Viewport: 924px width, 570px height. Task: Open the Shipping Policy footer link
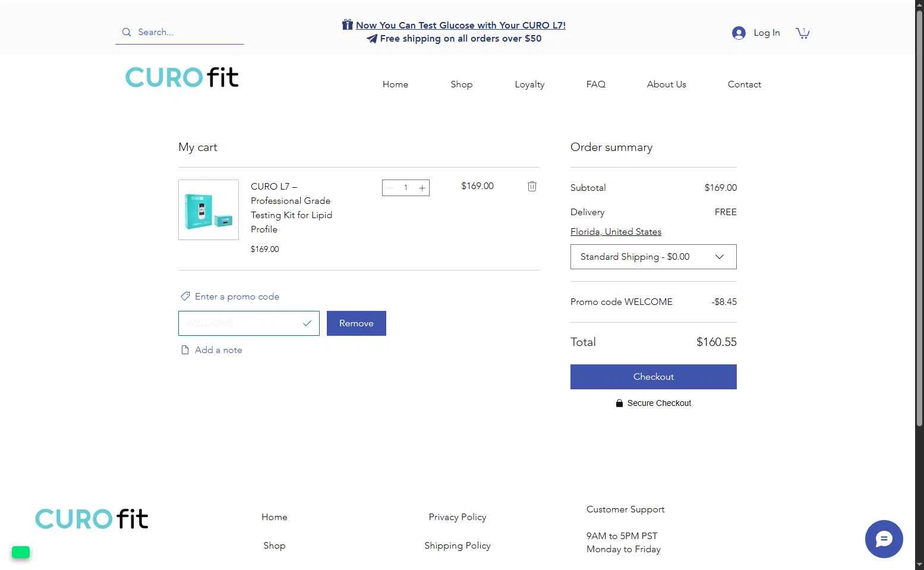coord(458,546)
